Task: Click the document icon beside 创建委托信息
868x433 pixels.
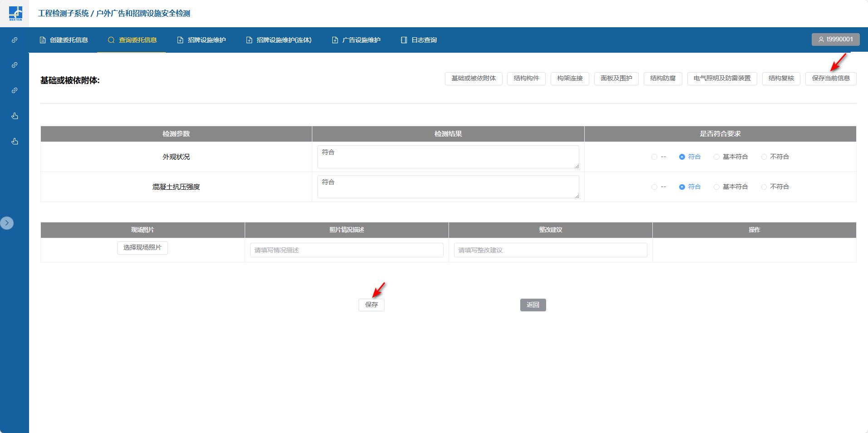Action: click(x=43, y=40)
